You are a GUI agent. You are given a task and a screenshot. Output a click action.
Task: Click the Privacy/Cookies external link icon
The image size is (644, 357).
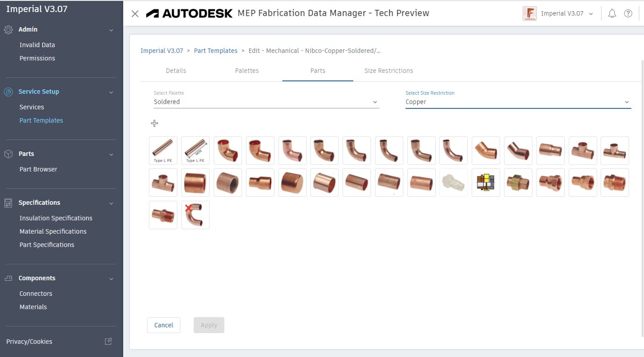click(108, 342)
